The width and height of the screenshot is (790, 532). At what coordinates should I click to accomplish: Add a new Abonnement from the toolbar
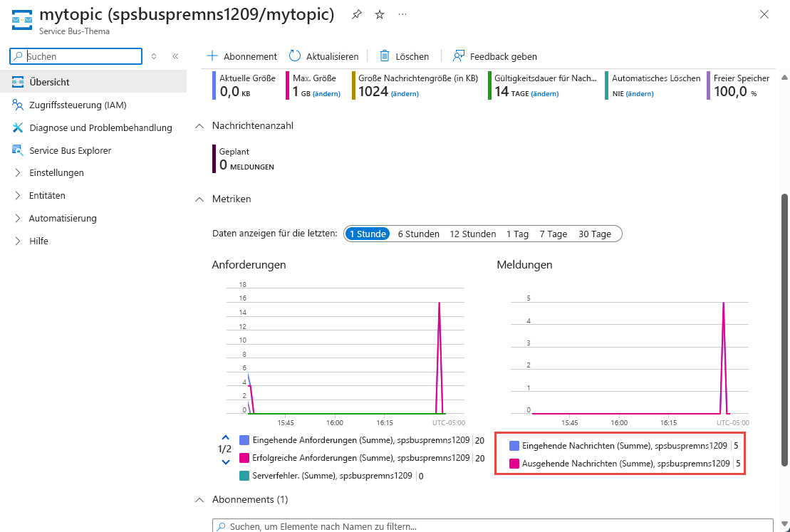click(x=241, y=56)
